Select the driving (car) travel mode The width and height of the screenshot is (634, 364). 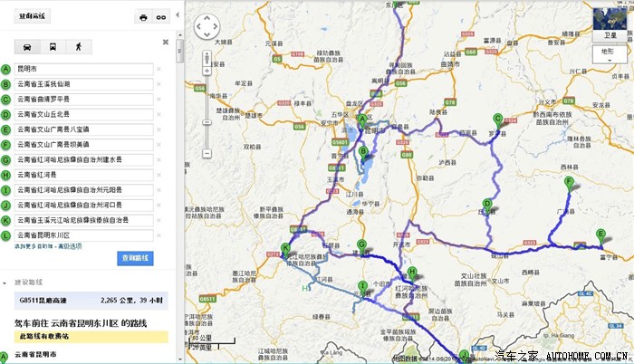28,46
